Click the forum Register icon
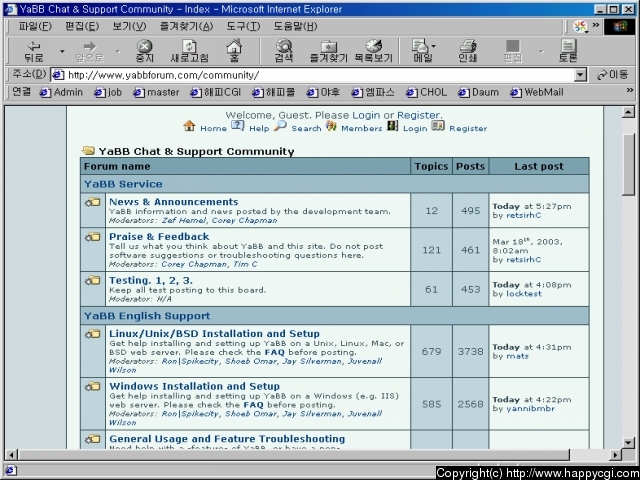Viewport: 640px width, 480px height. pos(438,126)
